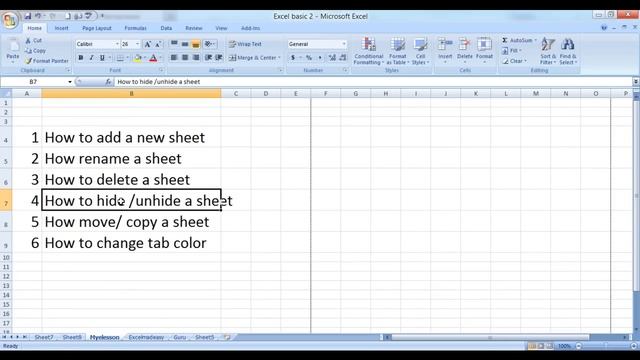Viewport: 640px width, 360px height.
Task: Open Conditional Formatting menu
Action: click(369, 51)
